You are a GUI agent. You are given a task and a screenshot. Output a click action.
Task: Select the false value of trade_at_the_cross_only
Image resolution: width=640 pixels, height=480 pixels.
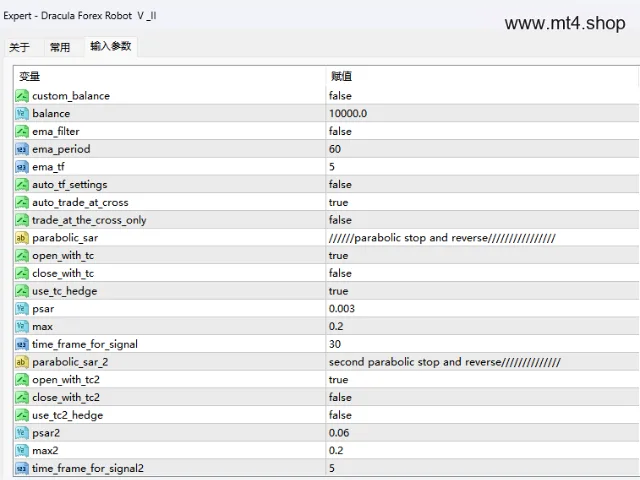(x=340, y=220)
